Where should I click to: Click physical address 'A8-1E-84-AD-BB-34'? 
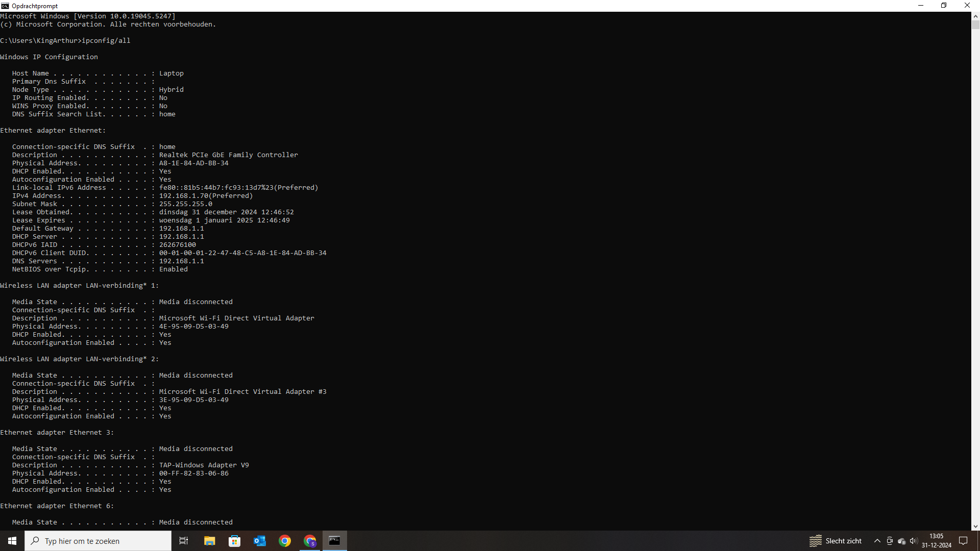(x=194, y=163)
